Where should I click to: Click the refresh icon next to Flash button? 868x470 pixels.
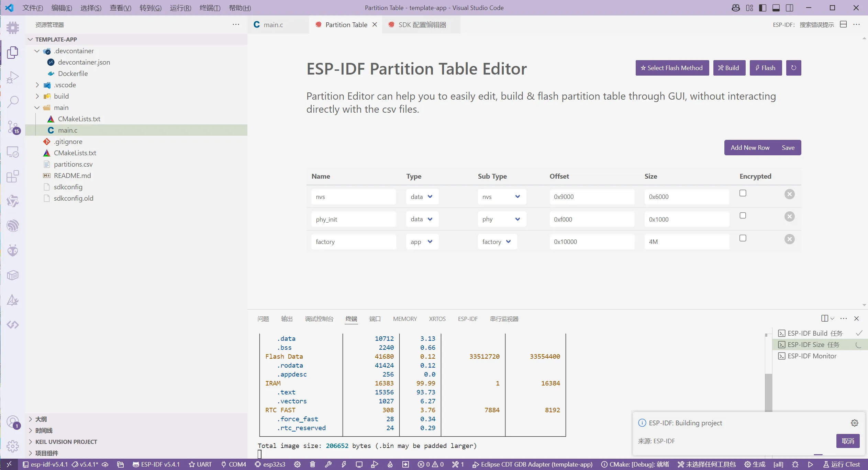coord(793,68)
